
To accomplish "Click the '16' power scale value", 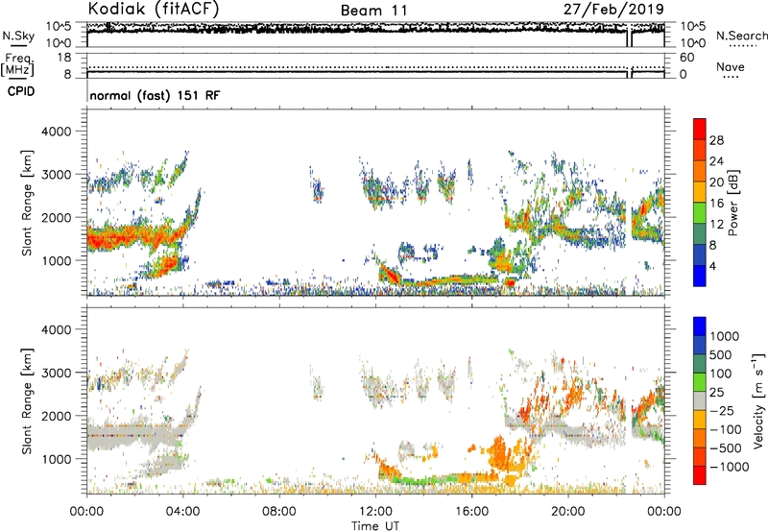I will (x=716, y=204).
